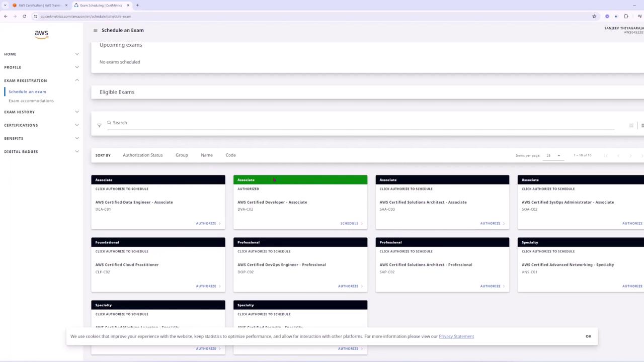Authorize the Solutions Architect Associate exam
The image size is (644, 362).
point(493,223)
